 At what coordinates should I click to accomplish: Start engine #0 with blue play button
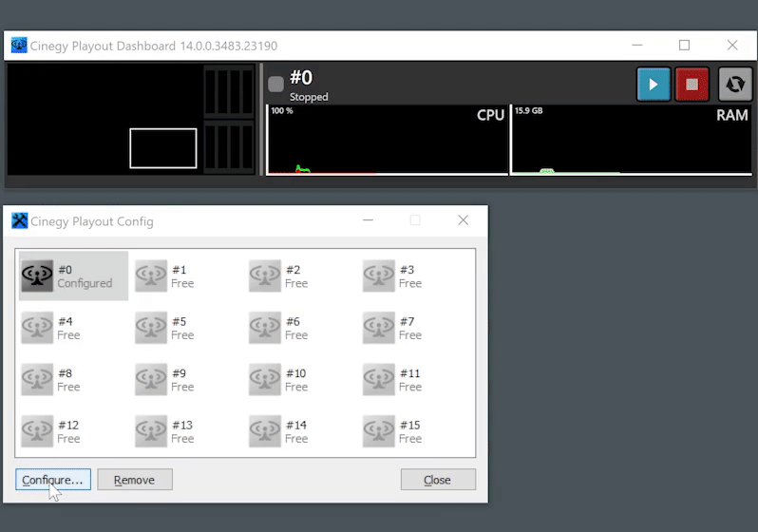654,85
